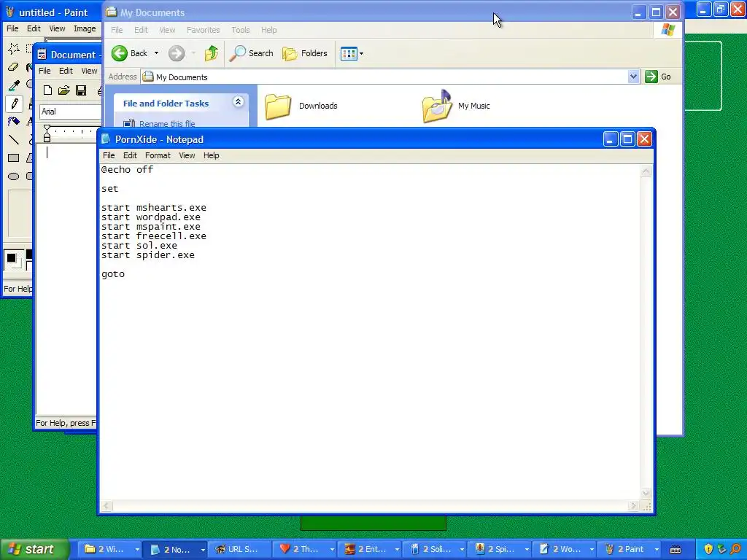Open Notepad's Format menu

[x=158, y=155]
